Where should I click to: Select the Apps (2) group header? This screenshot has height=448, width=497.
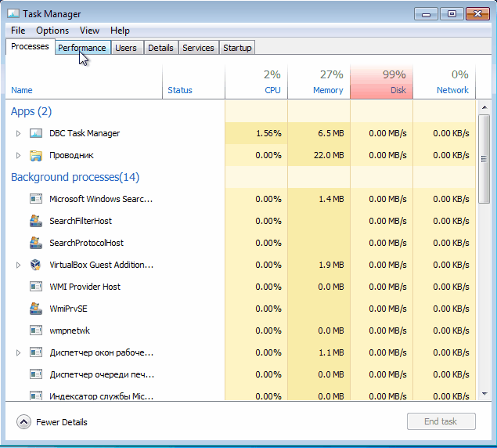pos(31,111)
